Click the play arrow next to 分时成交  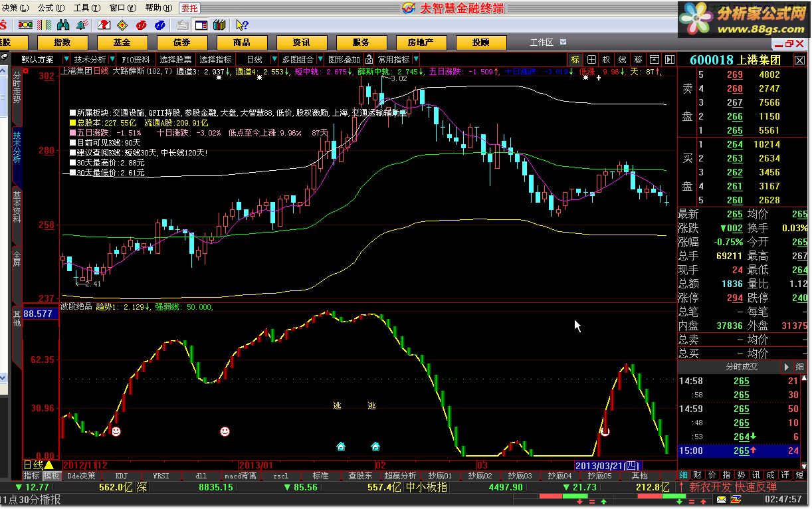[786, 367]
